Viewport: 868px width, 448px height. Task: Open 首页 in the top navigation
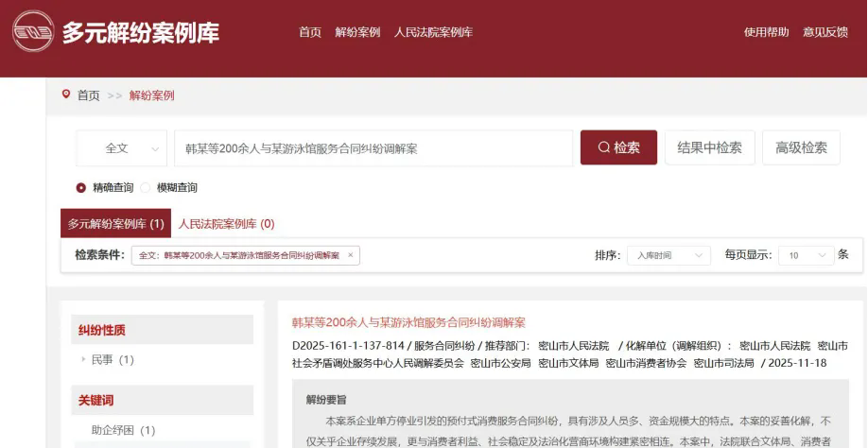click(310, 32)
